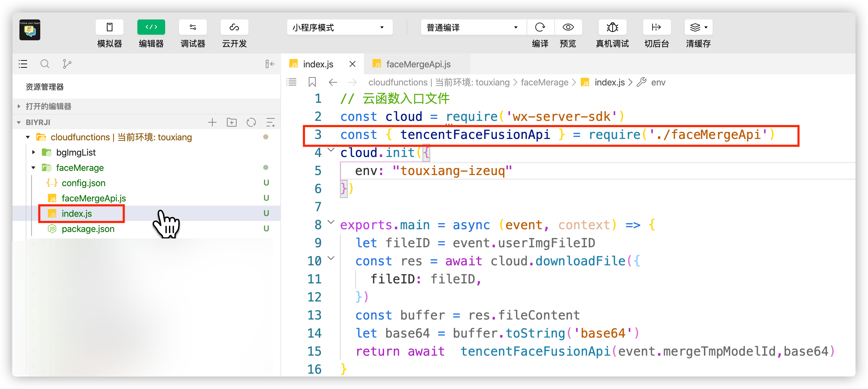Image resolution: width=868 pixels, height=389 pixels.
Task: Click the new file plus icon in BIYRJI
Action: click(x=212, y=122)
